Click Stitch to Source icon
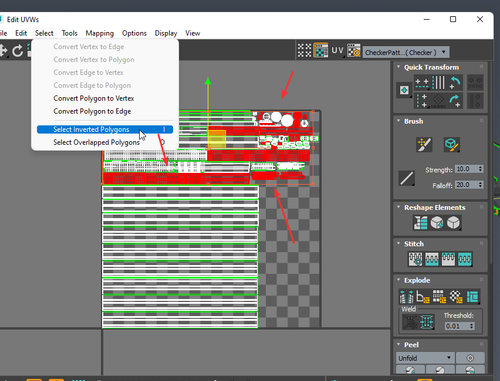 (448, 259)
